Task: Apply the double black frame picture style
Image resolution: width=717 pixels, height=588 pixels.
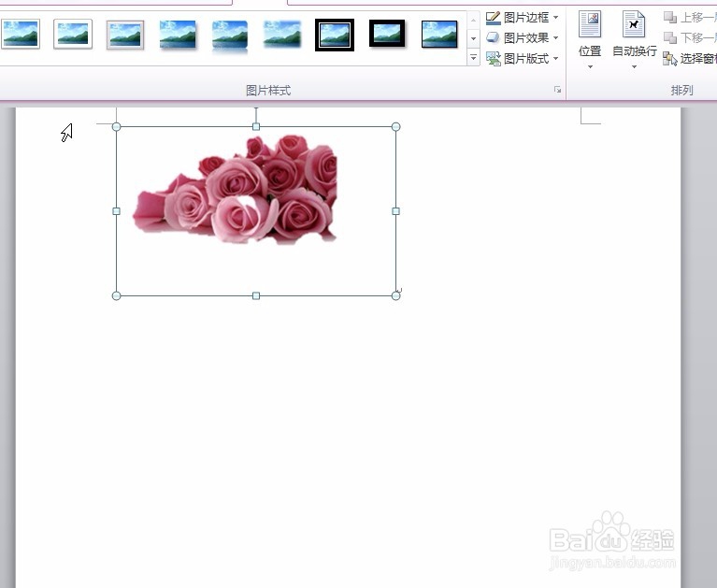Action: pyautogui.click(x=335, y=35)
